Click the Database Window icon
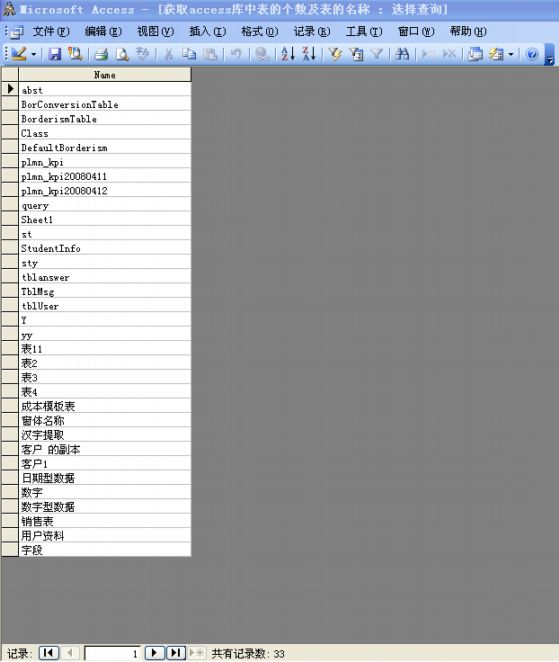The image size is (559, 662). point(475,54)
